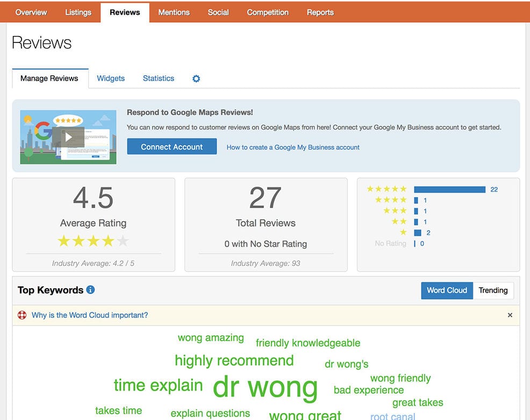Go to the Listings tab
530x420 pixels.
coord(78,12)
